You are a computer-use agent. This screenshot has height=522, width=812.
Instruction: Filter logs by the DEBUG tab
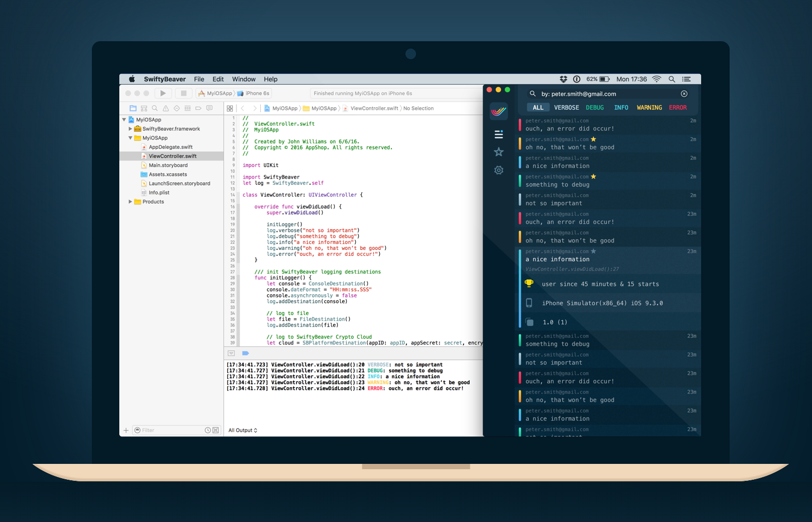(x=595, y=108)
